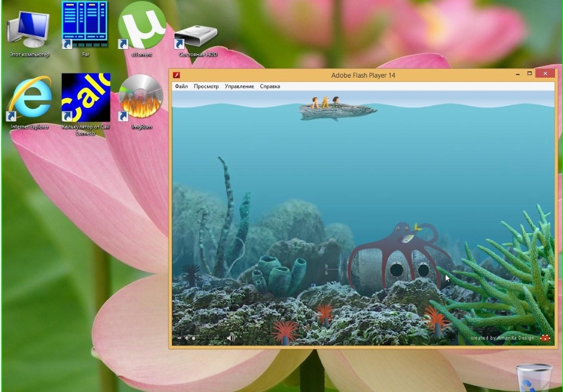This screenshot has width=563, height=392.
Task: Click the plus volume button
Action: click(187, 338)
